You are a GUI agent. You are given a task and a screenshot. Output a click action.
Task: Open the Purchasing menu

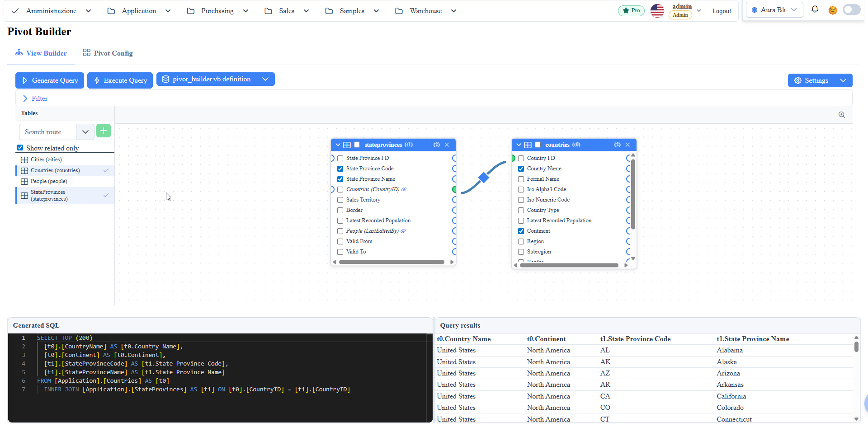pos(217,10)
